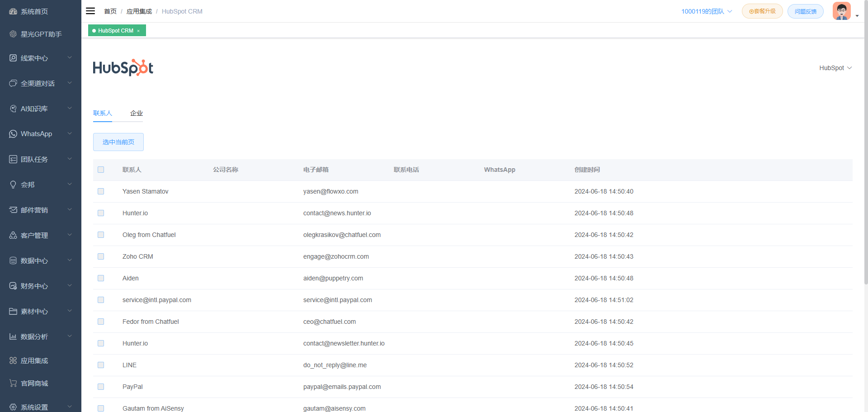868x412 pixels.
Task: Click the 线索中心 sidebar icon
Action: point(13,58)
